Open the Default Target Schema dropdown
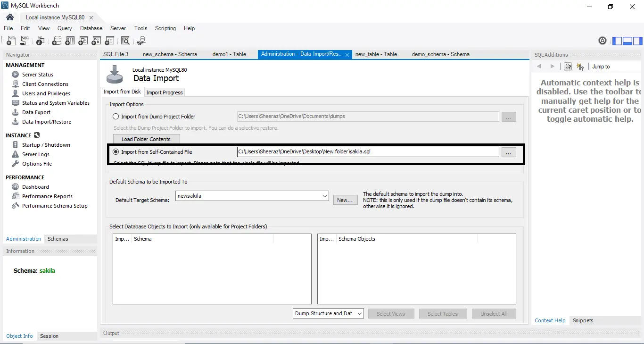Image resolution: width=644 pixels, height=344 pixels. coord(252,196)
